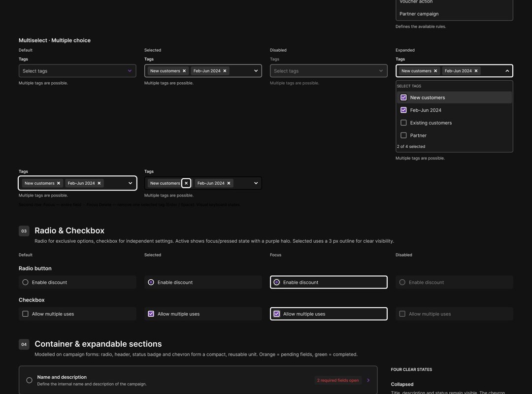Image resolution: width=532 pixels, height=394 pixels.
Task: Click the Collapsed state heading
Action: pos(402,384)
